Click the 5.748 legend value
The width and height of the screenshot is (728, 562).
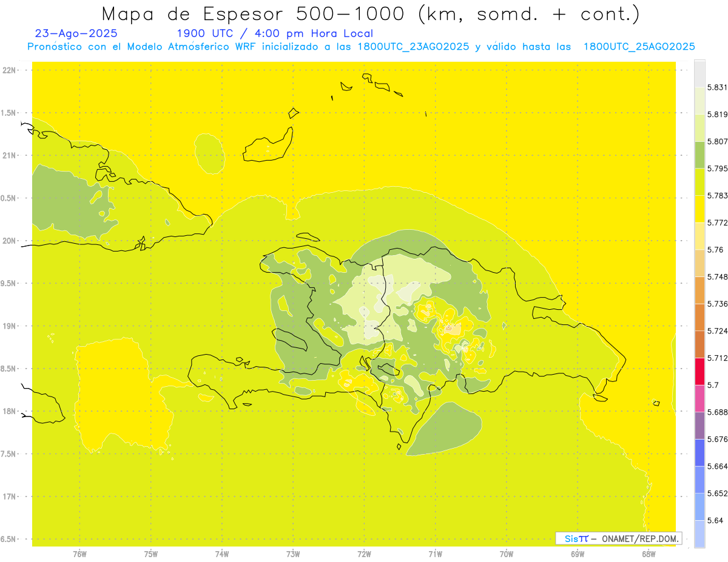coord(718,277)
